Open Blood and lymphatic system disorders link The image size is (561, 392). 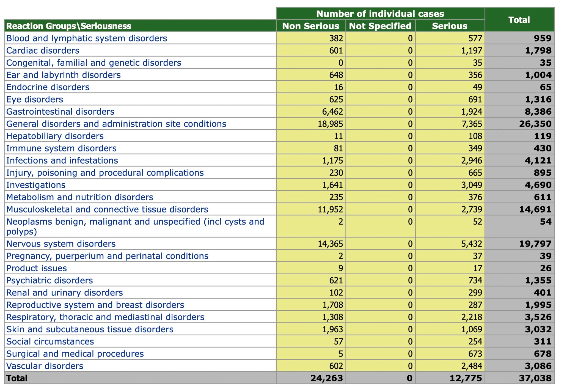click(x=87, y=38)
